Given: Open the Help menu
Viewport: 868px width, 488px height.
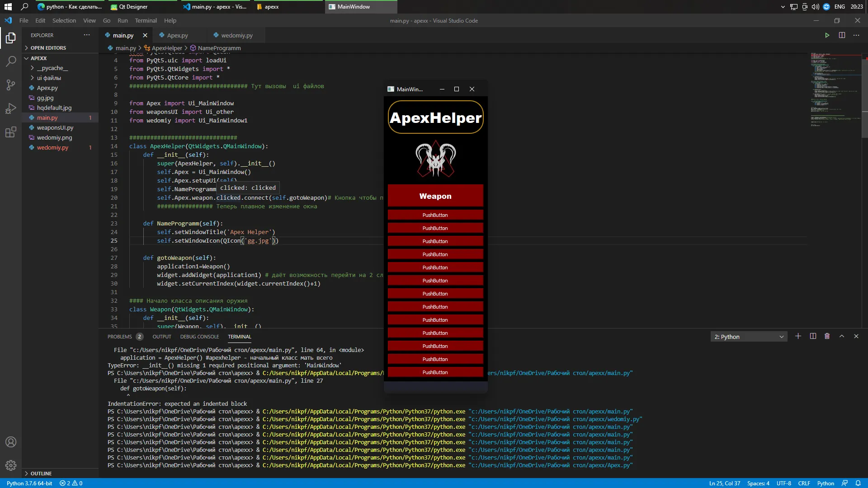Looking at the screenshot, I should click(170, 20).
